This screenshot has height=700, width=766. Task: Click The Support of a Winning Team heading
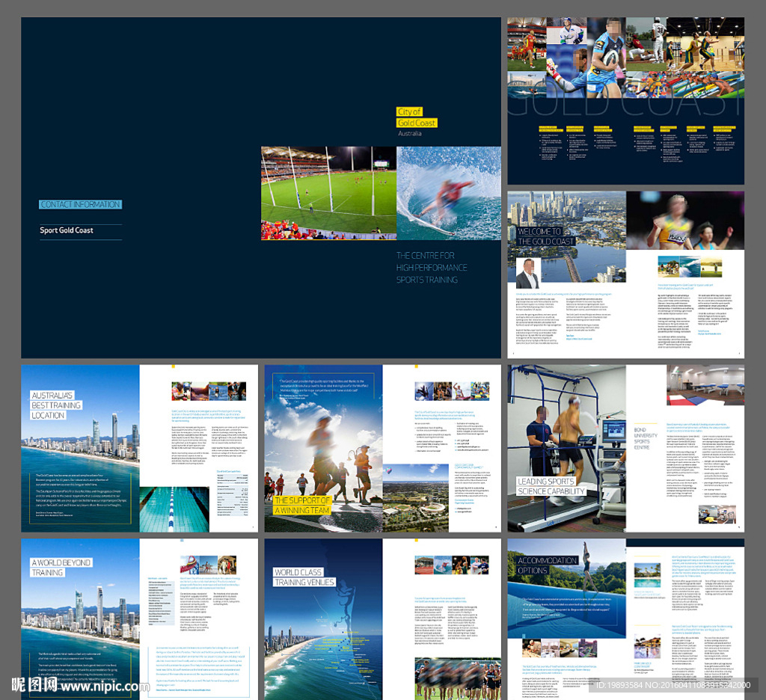[x=302, y=505]
